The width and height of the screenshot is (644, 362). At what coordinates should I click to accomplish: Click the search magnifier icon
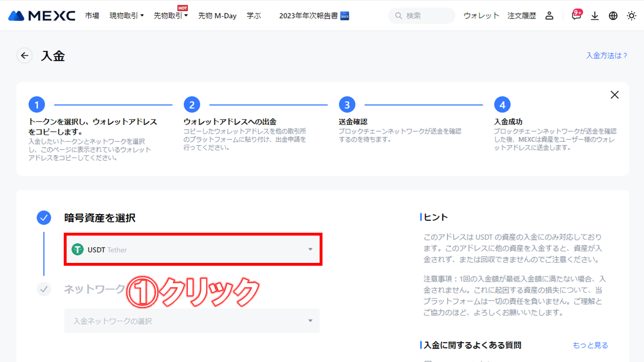398,15
